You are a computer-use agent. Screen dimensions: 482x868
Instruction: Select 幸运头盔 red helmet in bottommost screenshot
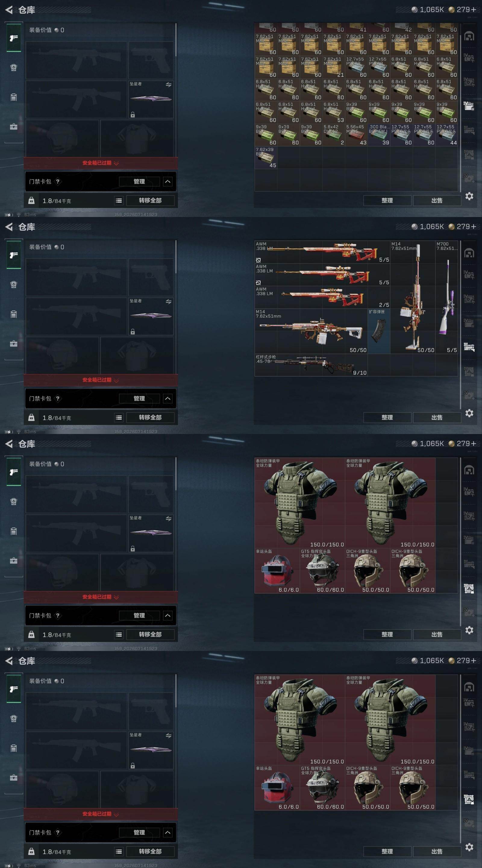pyautogui.click(x=277, y=788)
